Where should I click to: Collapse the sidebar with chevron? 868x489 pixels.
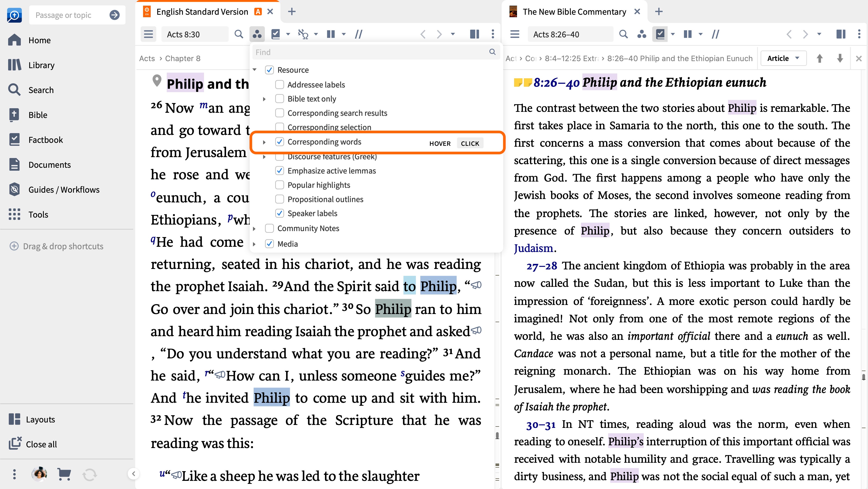(133, 474)
